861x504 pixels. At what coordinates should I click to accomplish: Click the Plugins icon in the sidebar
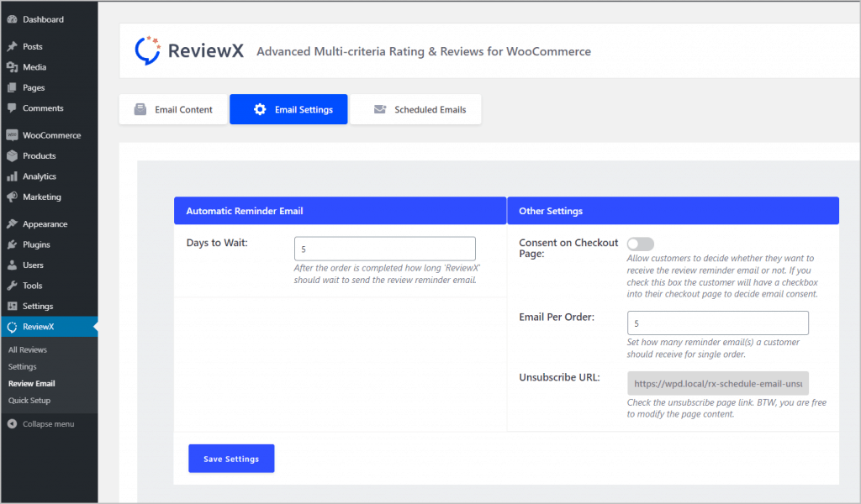point(13,244)
